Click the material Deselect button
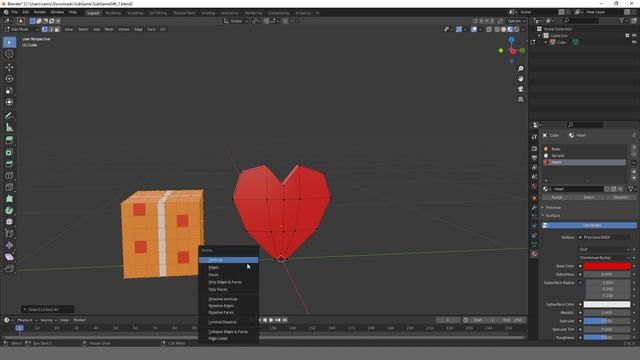The image size is (640, 360). (621, 197)
